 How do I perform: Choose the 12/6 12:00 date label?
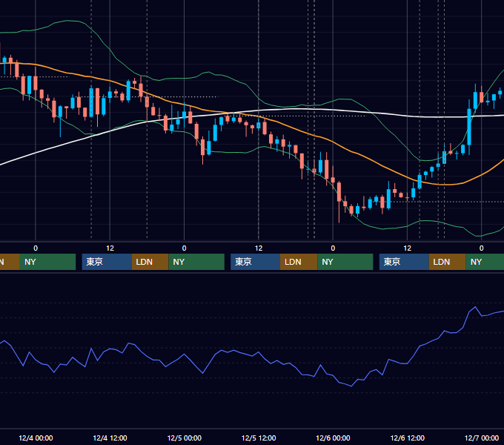coord(407,438)
